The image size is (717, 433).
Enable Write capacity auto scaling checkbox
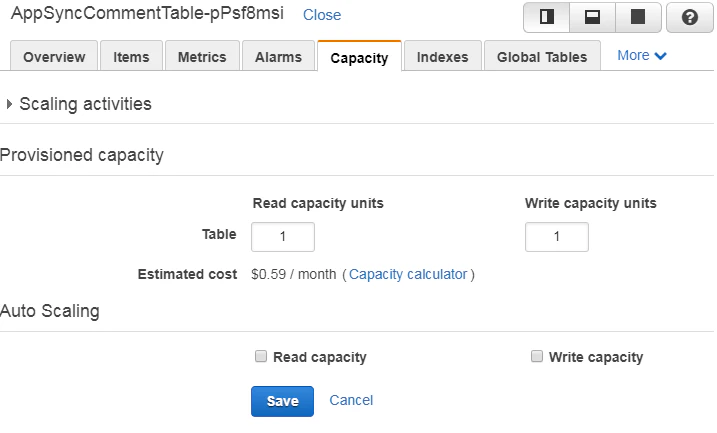(x=537, y=356)
